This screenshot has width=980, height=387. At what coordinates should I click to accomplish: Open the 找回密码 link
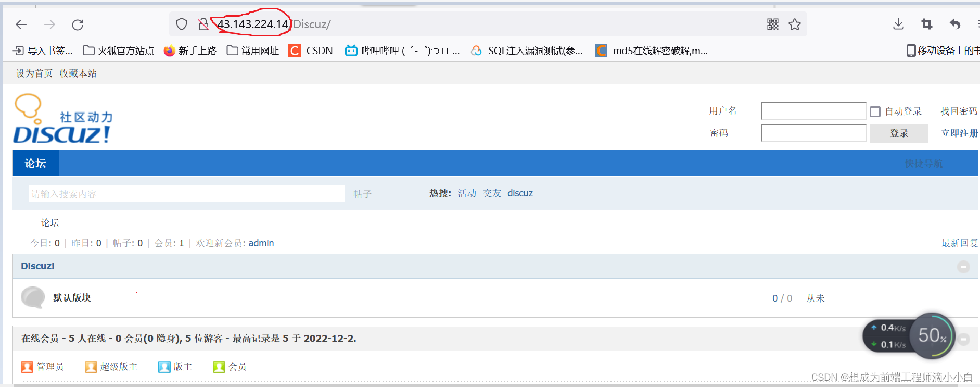(x=959, y=111)
